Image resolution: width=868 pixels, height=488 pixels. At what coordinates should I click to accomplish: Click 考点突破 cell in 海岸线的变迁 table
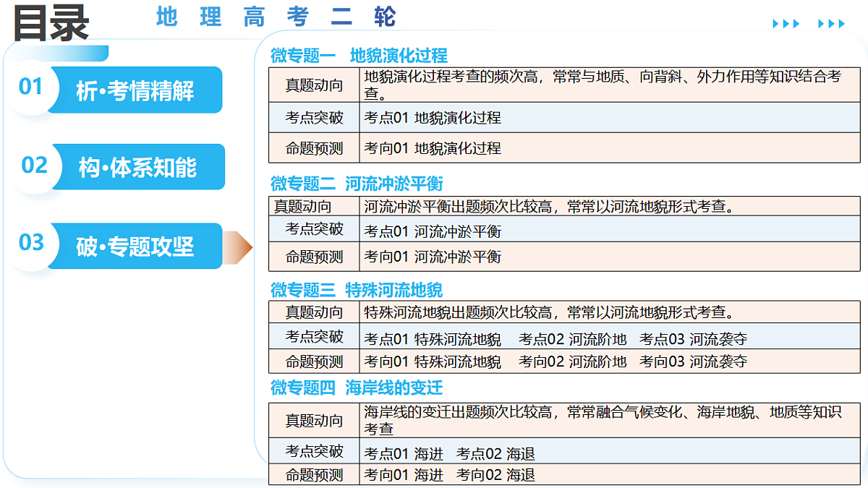coord(314,451)
